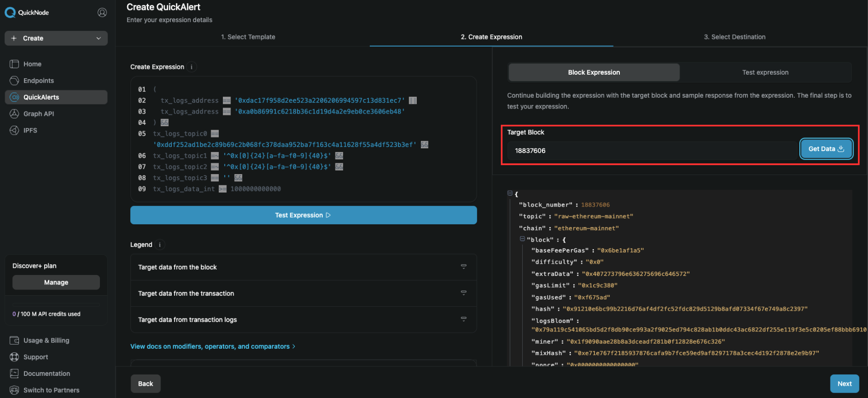
Task: Click the Get Data button
Action: point(826,149)
